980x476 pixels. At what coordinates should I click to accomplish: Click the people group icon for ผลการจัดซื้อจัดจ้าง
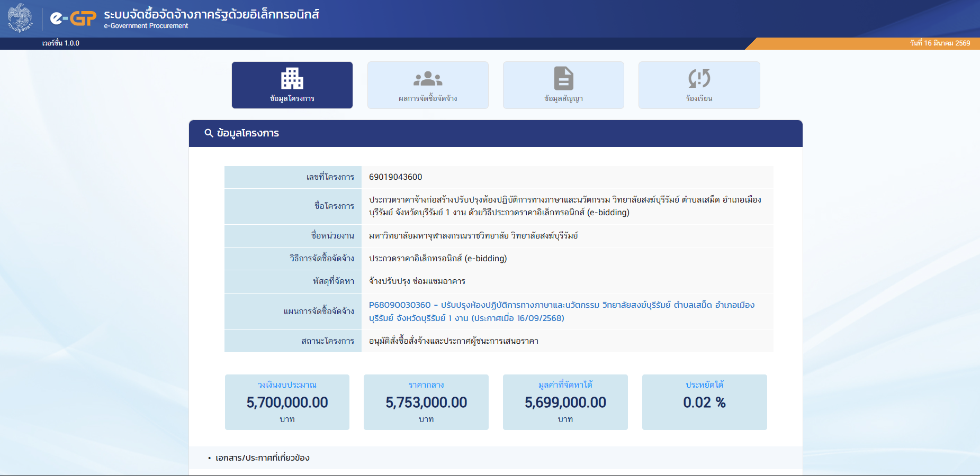[427, 79]
